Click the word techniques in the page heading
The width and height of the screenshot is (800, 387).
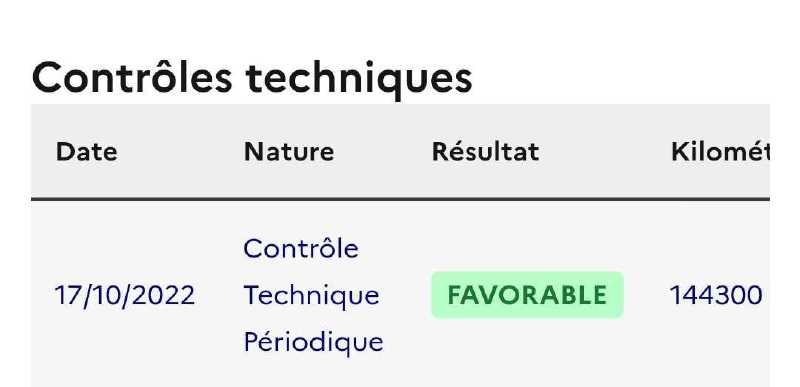[359, 78]
